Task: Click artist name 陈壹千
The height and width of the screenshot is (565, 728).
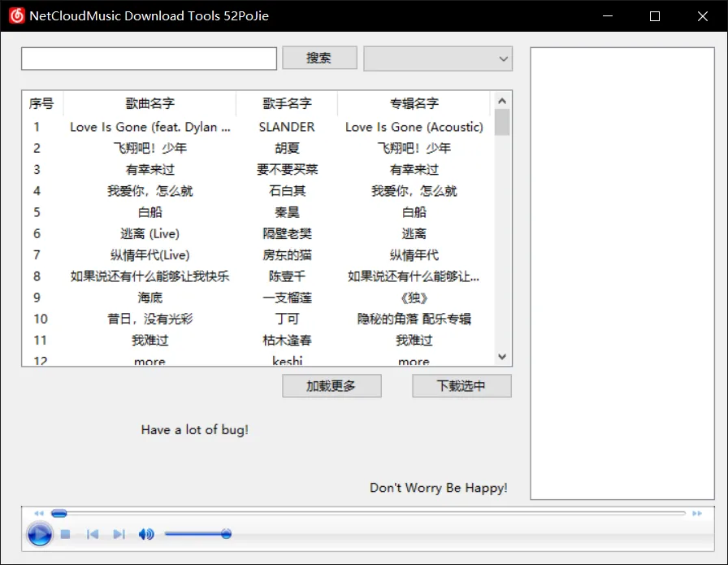Action: pyautogui.click(x=287, y=276)
